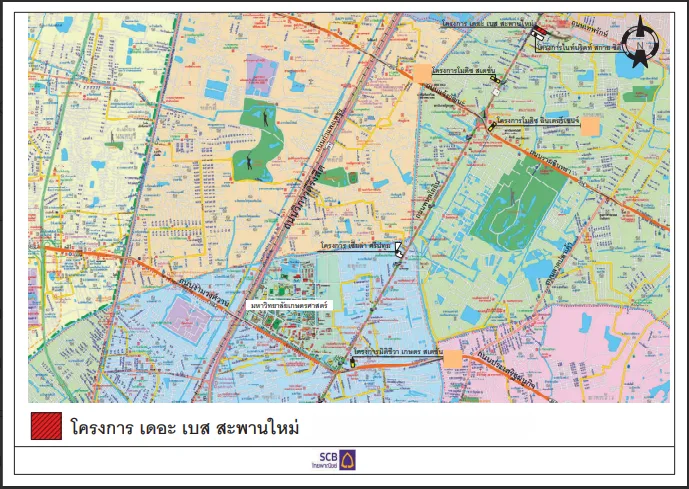Click the red hatched legend swatch
Screen dimensions: 689x489
click(46, 426)
